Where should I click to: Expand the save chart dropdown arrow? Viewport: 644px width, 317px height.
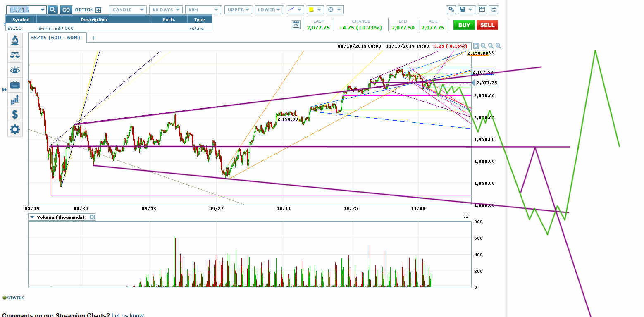click(471, 10)
